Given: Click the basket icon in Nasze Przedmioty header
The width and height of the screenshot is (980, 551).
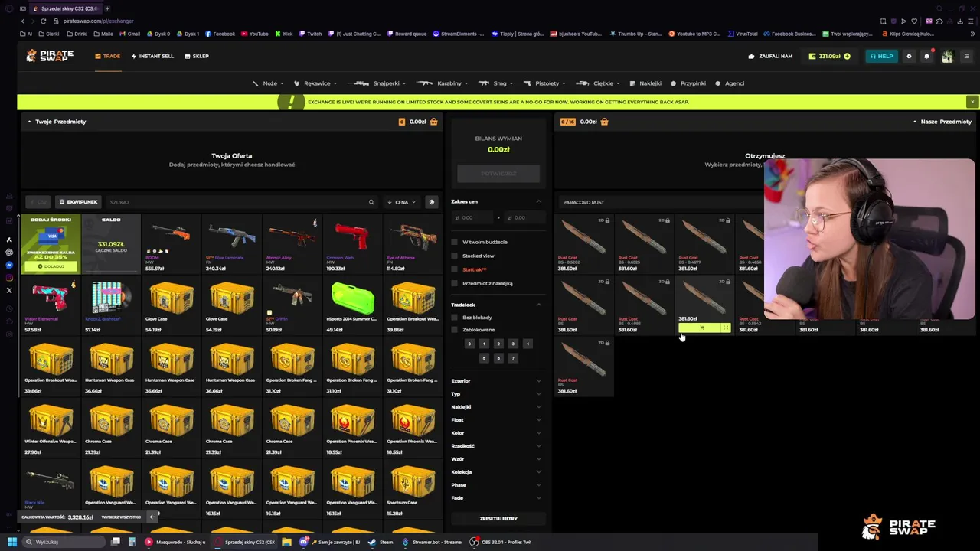Looking at the screenshot, I should point(604,122).
